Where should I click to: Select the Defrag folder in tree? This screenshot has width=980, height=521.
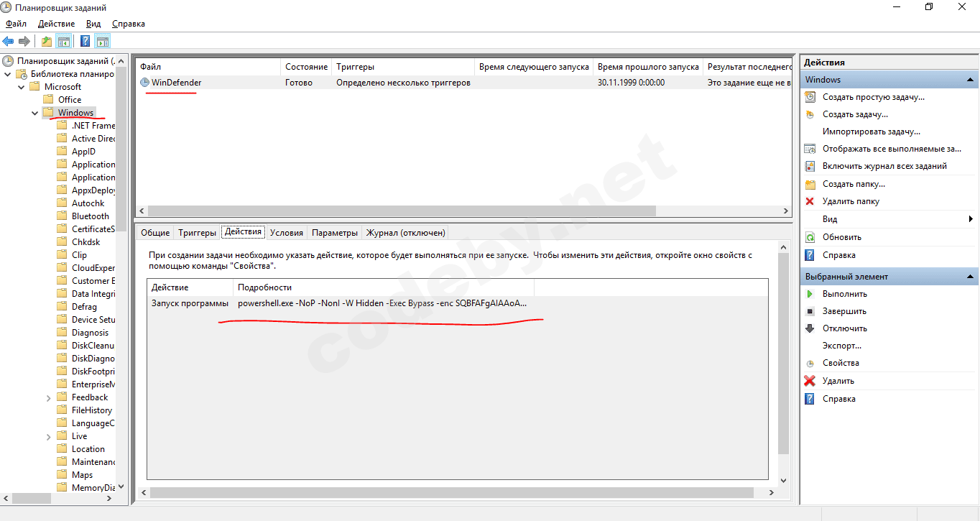tap(84, 307)
